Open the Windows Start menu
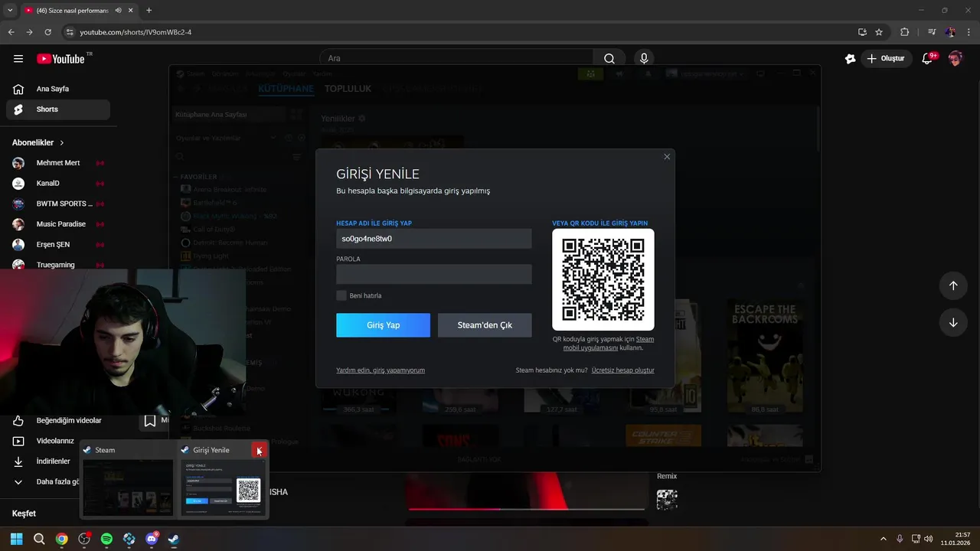This screenshot has width=980, height=551. click(17, 539)
